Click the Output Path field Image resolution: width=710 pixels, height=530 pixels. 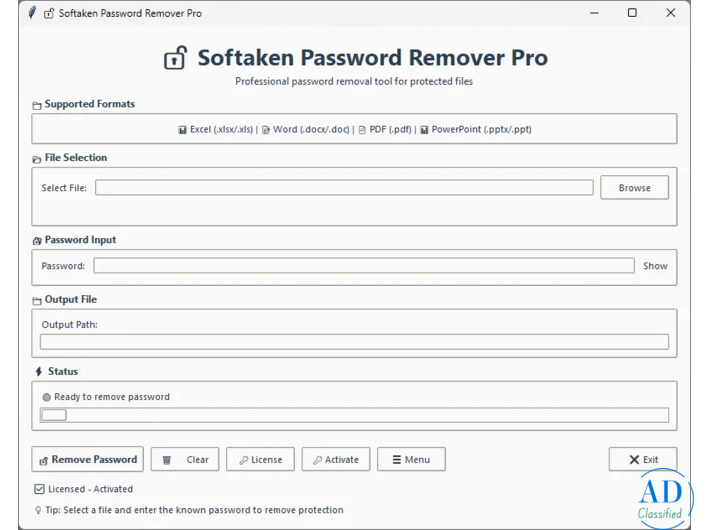[x=354, y=342]
